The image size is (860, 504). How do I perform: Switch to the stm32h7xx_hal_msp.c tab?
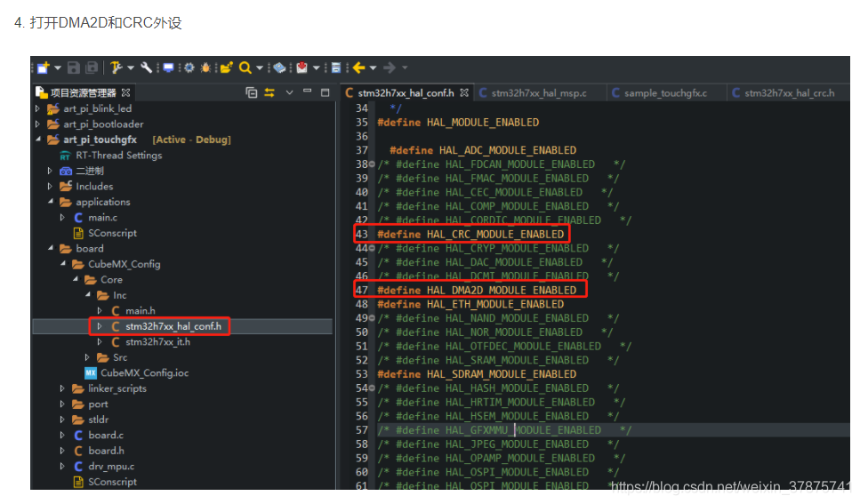539,92
